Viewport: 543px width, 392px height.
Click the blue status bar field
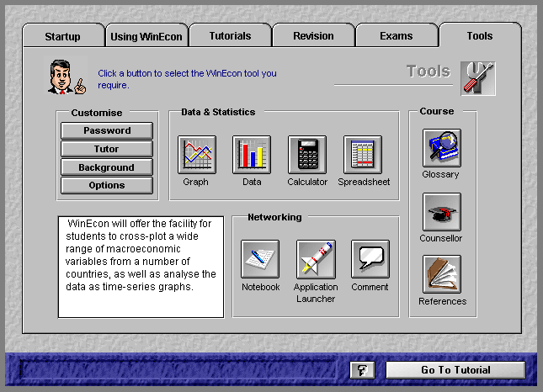pyautogui.click(x=178, y=370)
